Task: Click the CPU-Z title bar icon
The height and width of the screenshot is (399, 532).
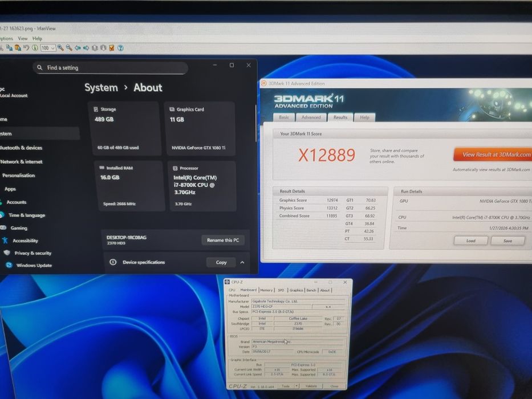Action: tap(228, 282)
